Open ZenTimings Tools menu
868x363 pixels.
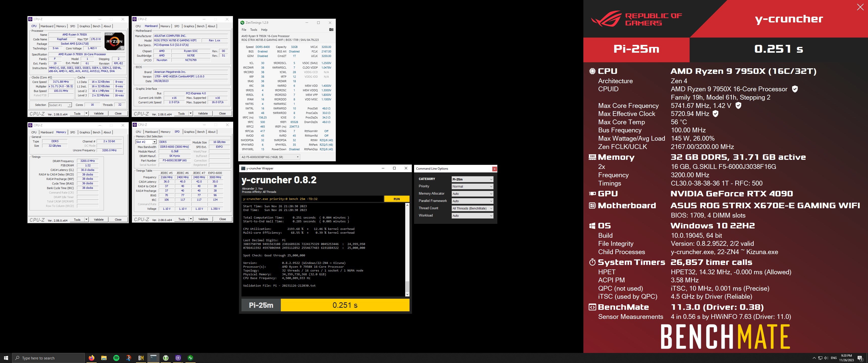[x=253, y=30]
